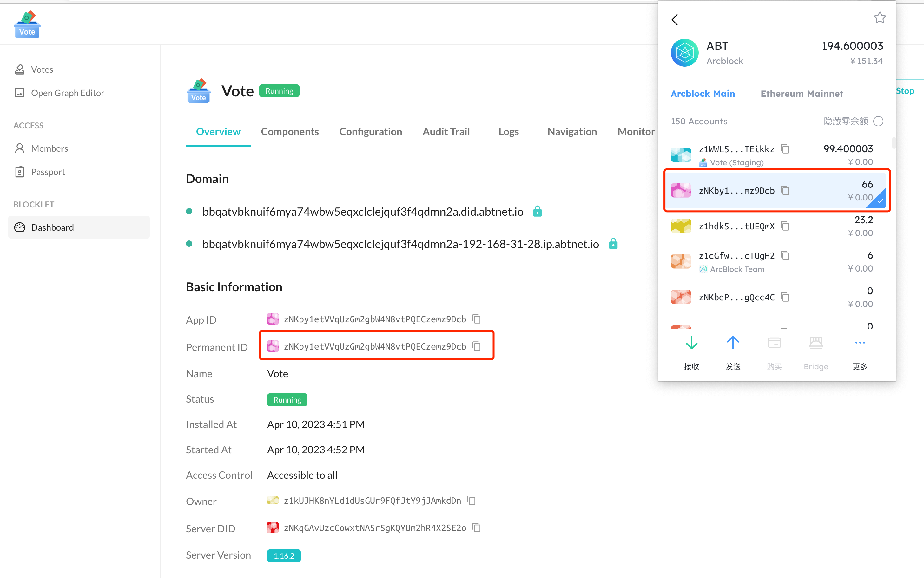Open Members in the sidebar

[x=49, y=148]
